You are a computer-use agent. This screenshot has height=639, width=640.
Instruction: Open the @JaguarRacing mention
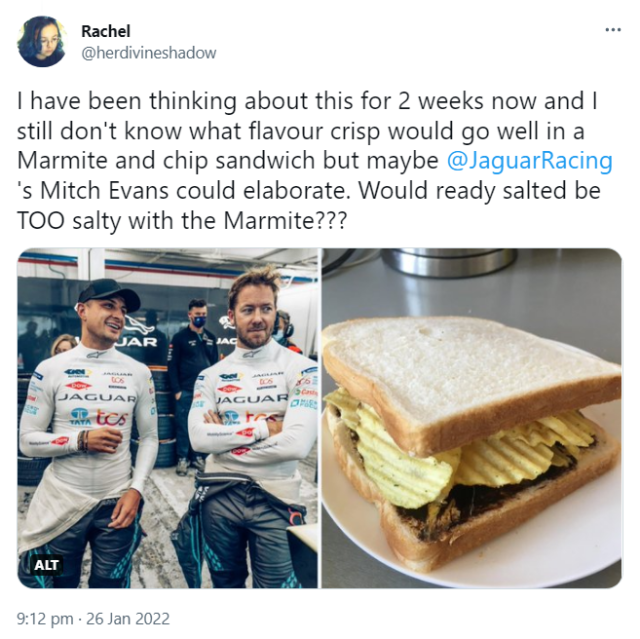[529, 161]
